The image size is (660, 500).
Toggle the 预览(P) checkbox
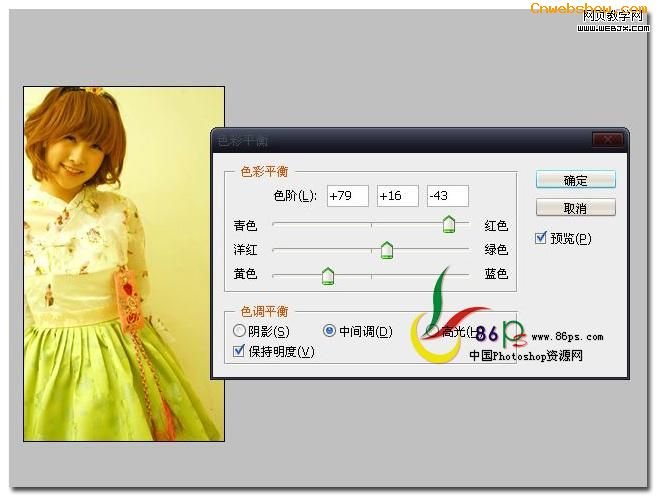(x=540, y=238)
